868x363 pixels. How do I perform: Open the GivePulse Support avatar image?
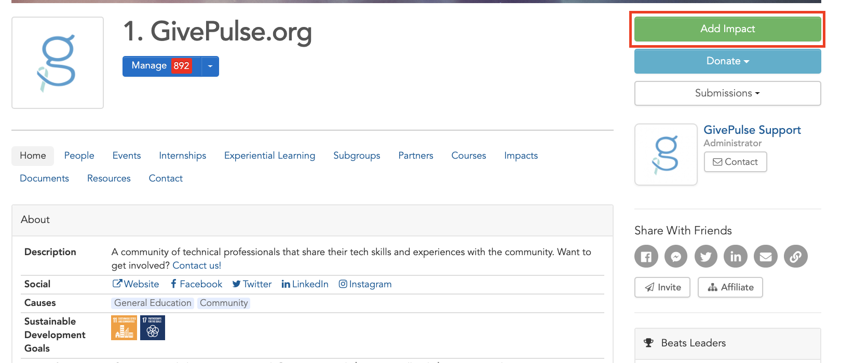coord(666,155)
